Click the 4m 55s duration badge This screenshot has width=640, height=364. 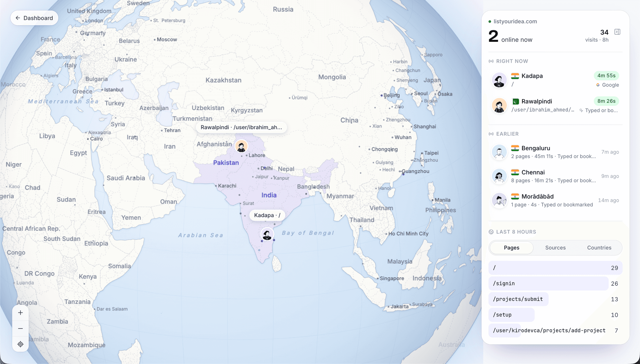click(x=606, y=75)
